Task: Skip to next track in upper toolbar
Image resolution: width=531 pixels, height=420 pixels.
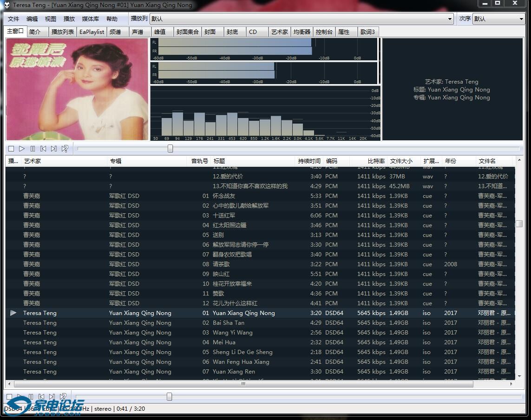Action: 54,149
